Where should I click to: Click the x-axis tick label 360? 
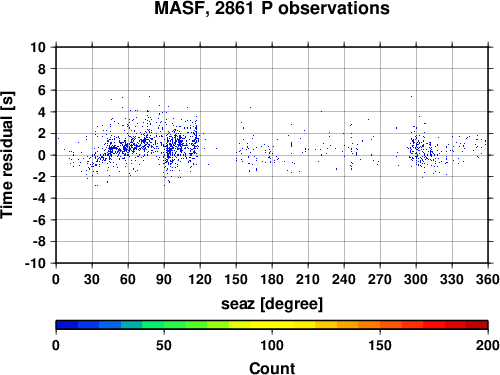[488, 279]
